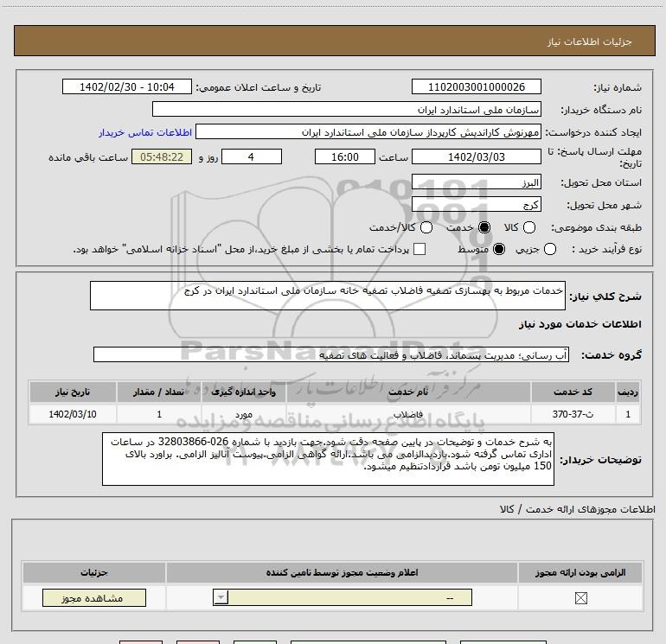666x644 pixels.
Task: Toggle Islamic treasury documents payment checkbox
Action: coord(419,249)
